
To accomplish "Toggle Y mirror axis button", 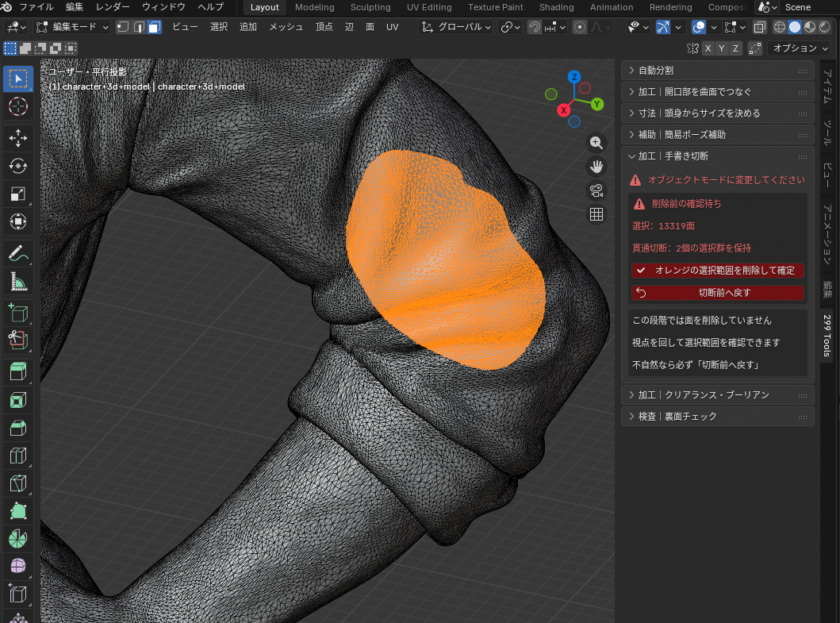I will pyautogui.click(x=722, y=48).
